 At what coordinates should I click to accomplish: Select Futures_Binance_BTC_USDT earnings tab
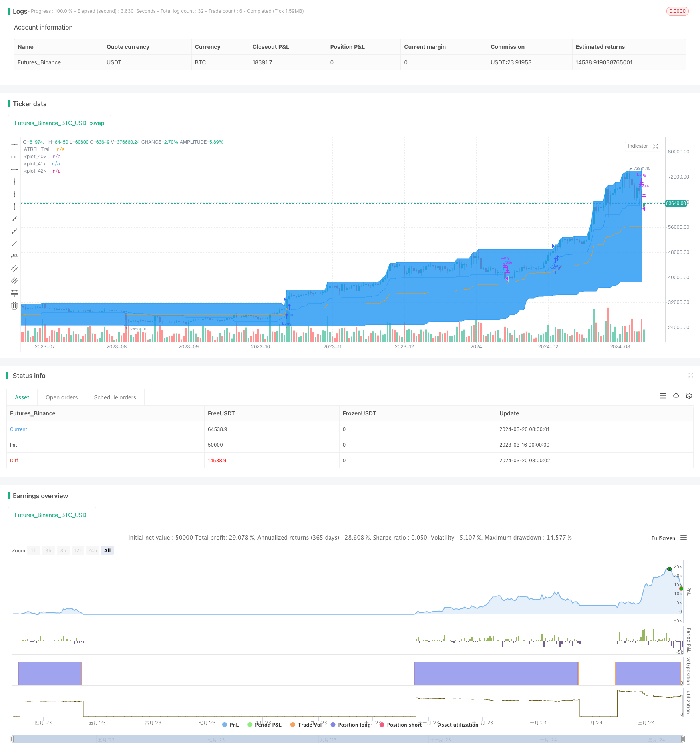coord(52,515)
